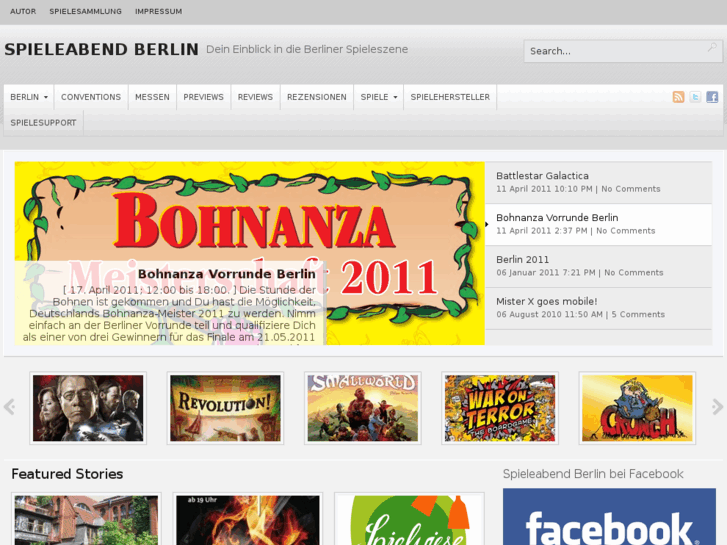Open the Reviews menu item
The image size is (727, 545).
pos(255,97)
